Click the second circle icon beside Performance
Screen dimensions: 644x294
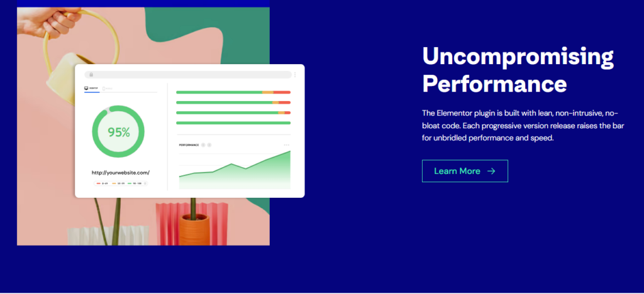pyautogui.click(x=209, y=145)
